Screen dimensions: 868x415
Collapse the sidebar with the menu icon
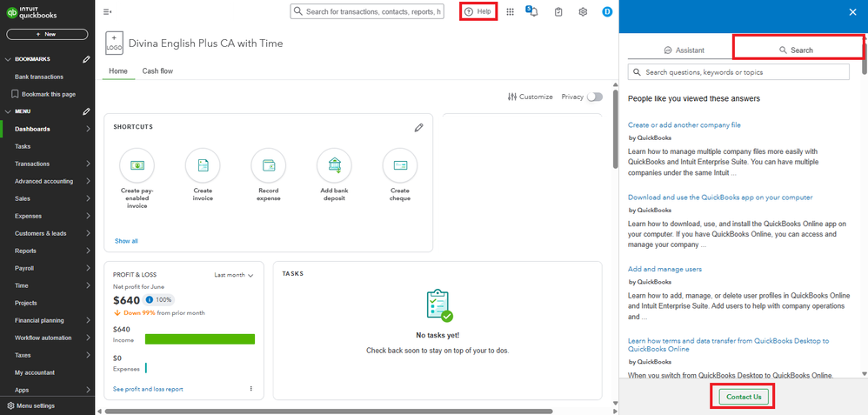pyautogui.click(x=107, y=11)
